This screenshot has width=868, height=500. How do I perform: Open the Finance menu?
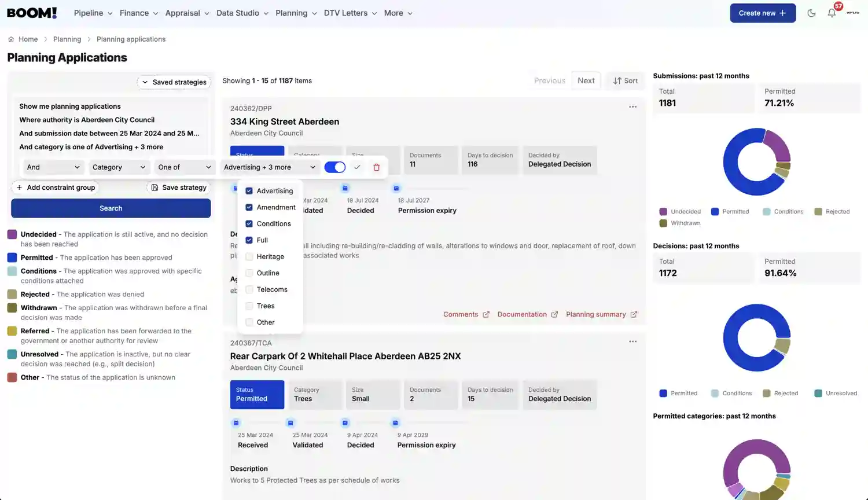click(139, 13)
